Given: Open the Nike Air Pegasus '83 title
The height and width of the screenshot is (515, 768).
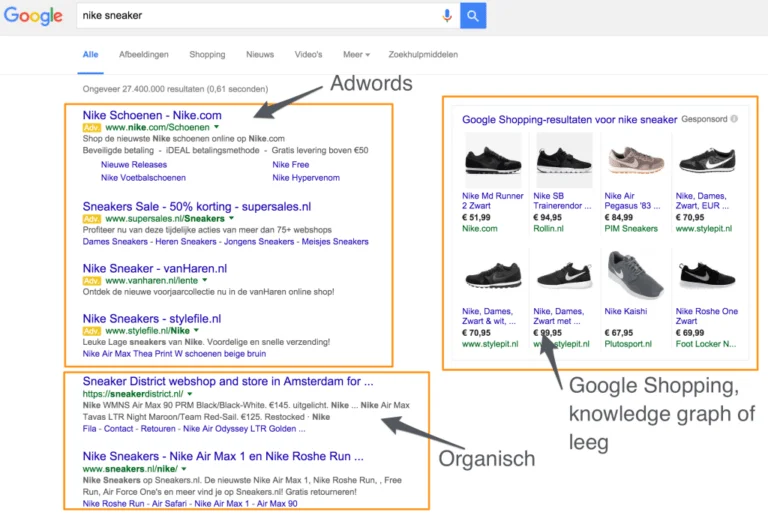Looking at the screenshot, I should click(x=632, y=201).
